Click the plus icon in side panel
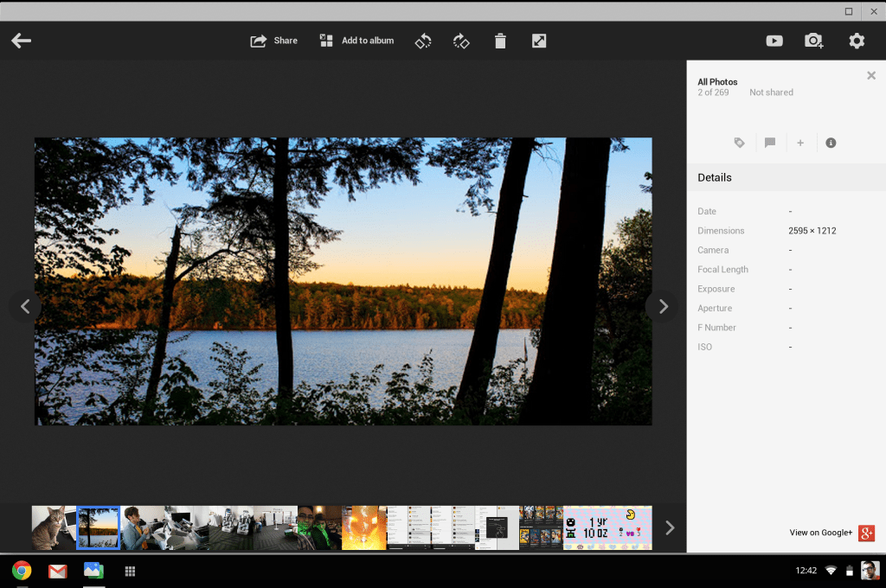 click(800, 143)
